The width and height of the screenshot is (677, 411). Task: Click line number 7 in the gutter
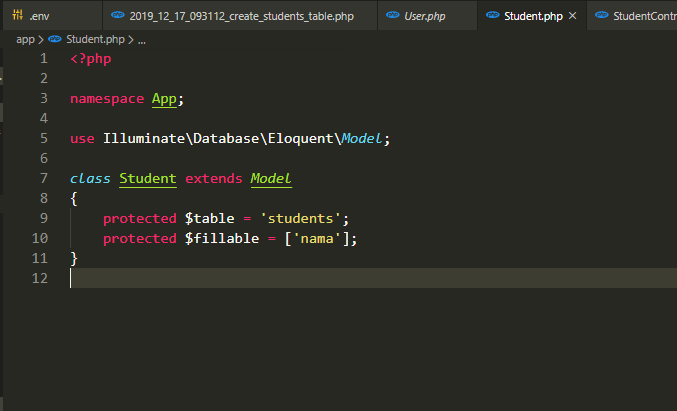tap(44, 178)
